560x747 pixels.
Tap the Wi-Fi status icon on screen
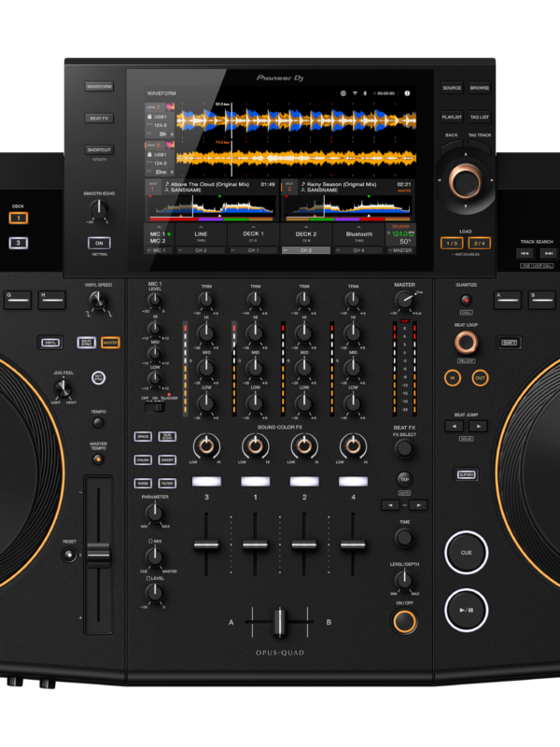[355, 93]
